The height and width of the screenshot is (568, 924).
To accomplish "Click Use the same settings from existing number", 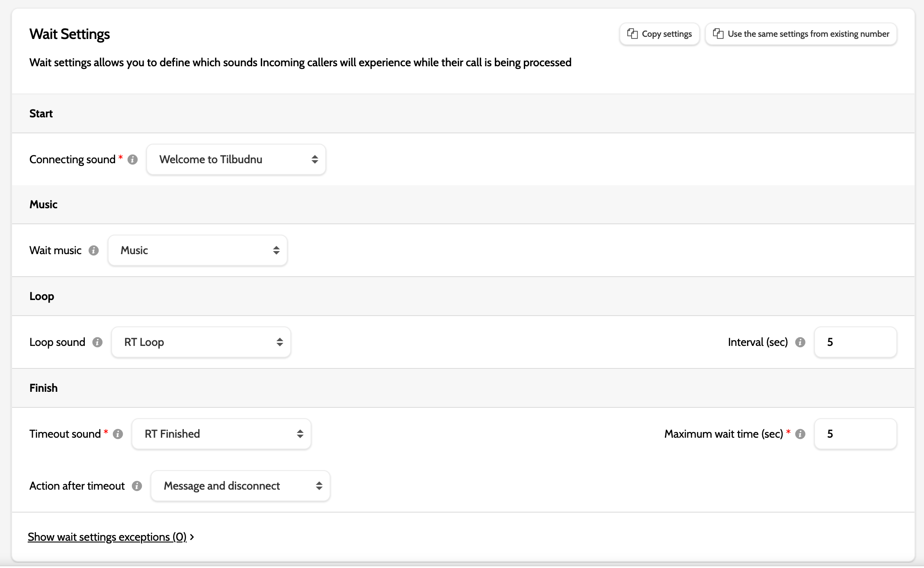I will click(x=808, y=34).
